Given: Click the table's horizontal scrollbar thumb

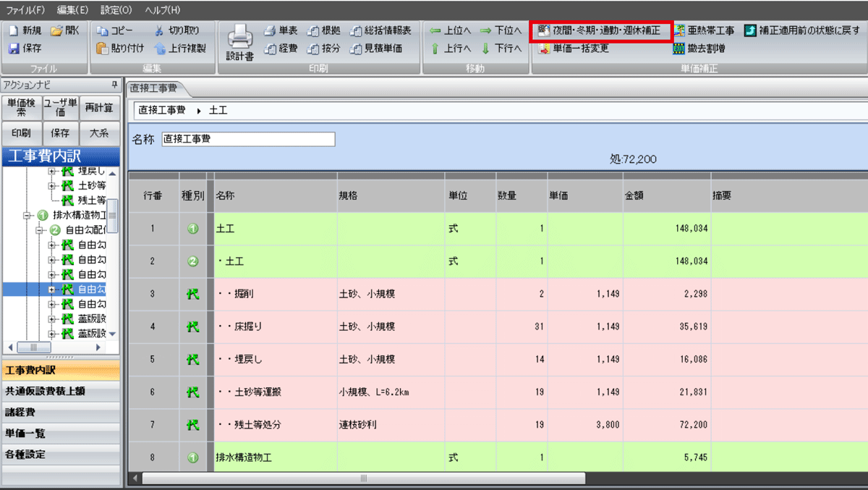Looking at the screenshot, I should 362,478.
